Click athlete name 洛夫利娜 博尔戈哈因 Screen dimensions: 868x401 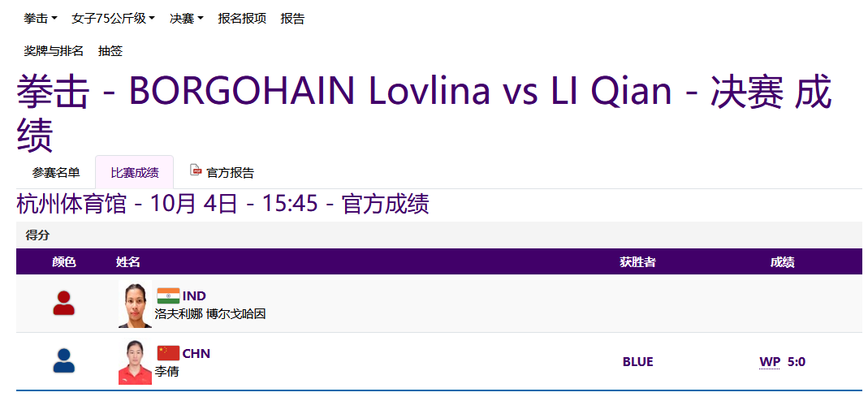coord(210,313)
